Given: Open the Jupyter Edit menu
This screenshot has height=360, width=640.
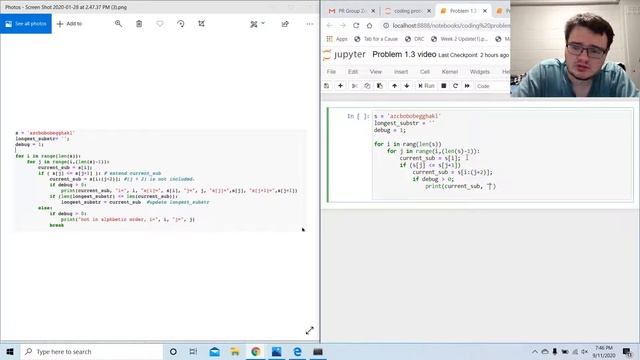Looking at the screenshot, I should (x=353, y=72).
